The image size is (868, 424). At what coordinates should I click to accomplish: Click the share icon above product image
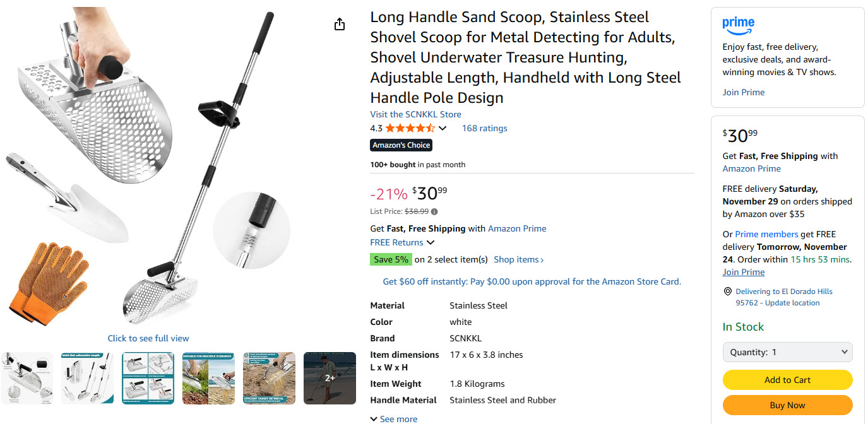pos(340,25)
